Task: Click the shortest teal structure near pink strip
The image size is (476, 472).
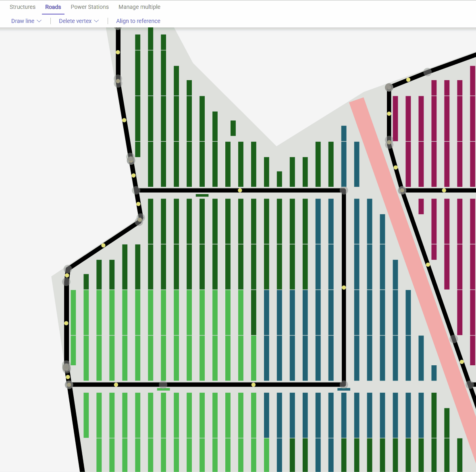Action: (x=434, y=373)
